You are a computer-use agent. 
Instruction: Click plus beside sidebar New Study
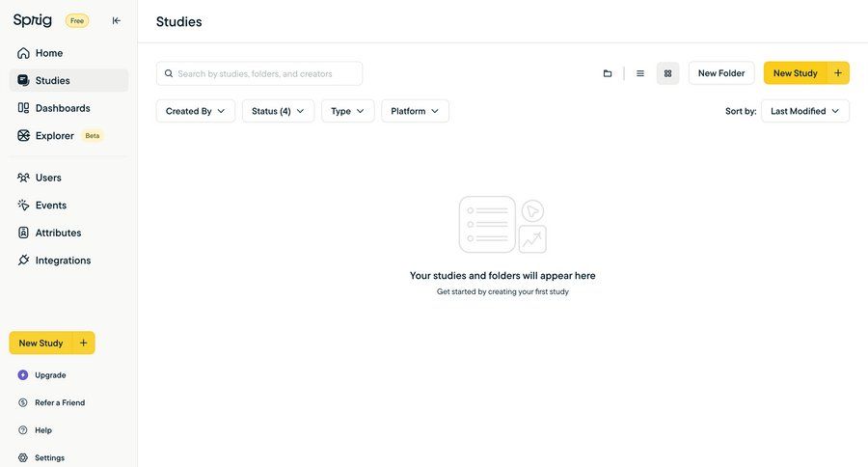click(84, 343)
